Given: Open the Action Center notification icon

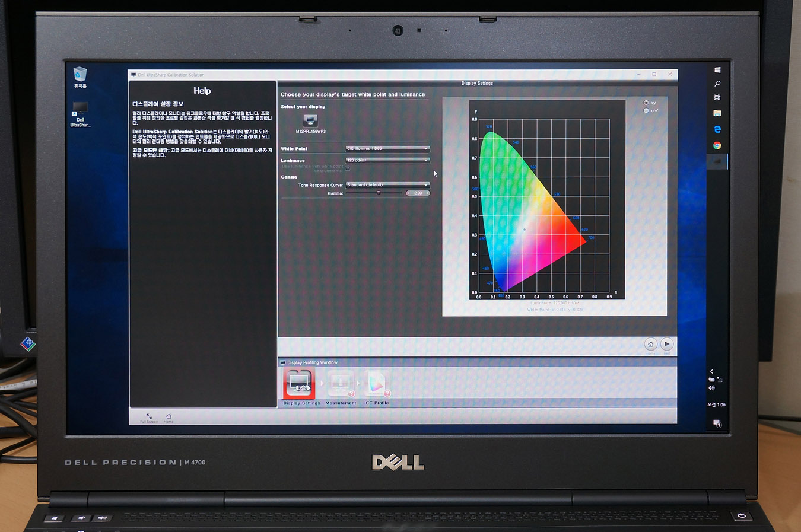Looking at the screenshot, I should (717, 423).
